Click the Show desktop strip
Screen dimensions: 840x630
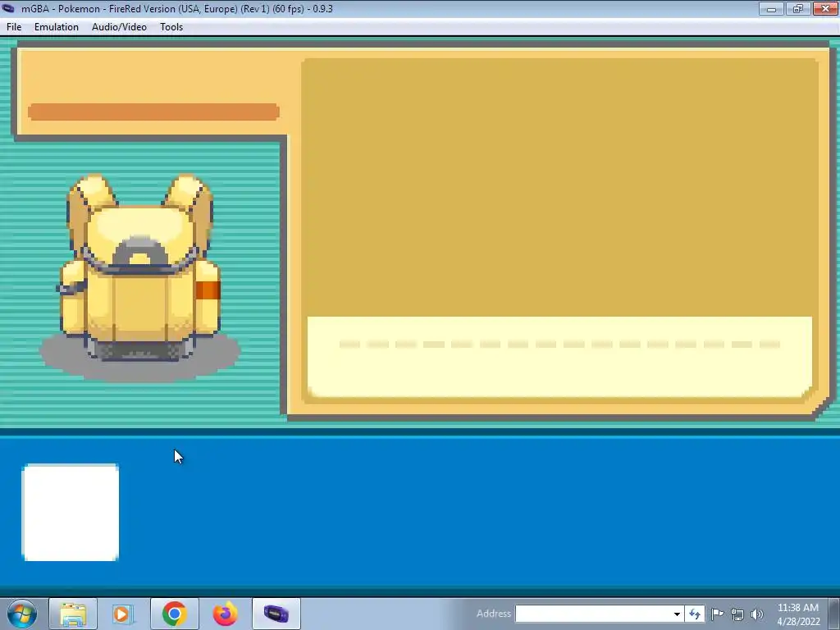pyautogui.click(x=835, y=614)
